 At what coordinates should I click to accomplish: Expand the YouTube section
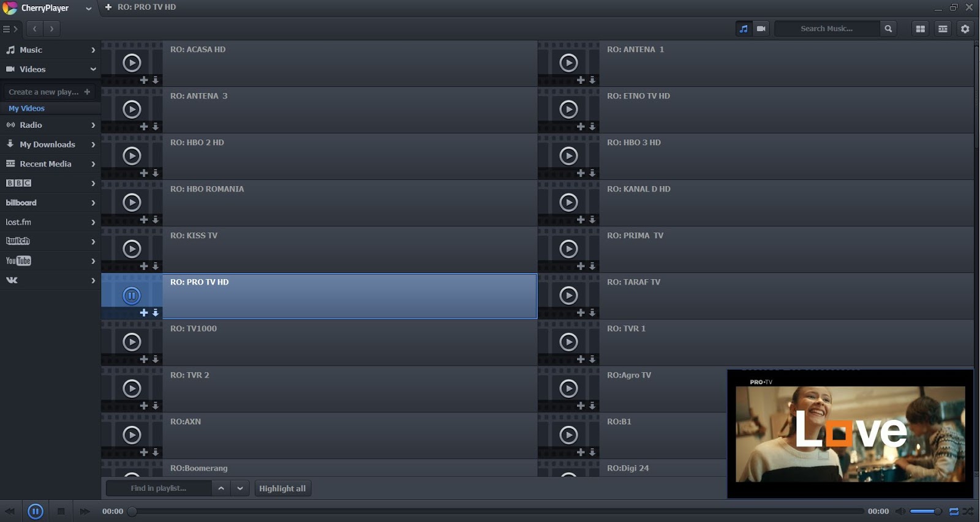[50, 261]
